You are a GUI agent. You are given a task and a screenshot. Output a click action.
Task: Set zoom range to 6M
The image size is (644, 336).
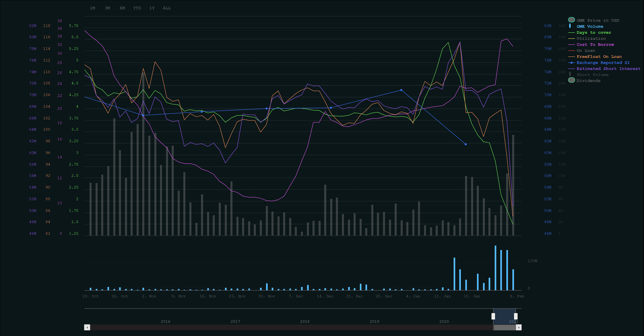pyautogui.click(x=122, y=8)
